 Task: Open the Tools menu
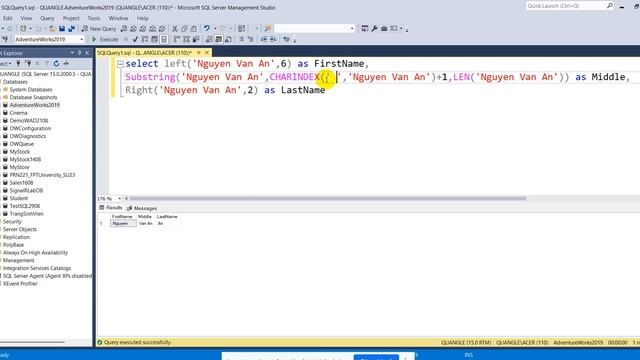(94, 18)
